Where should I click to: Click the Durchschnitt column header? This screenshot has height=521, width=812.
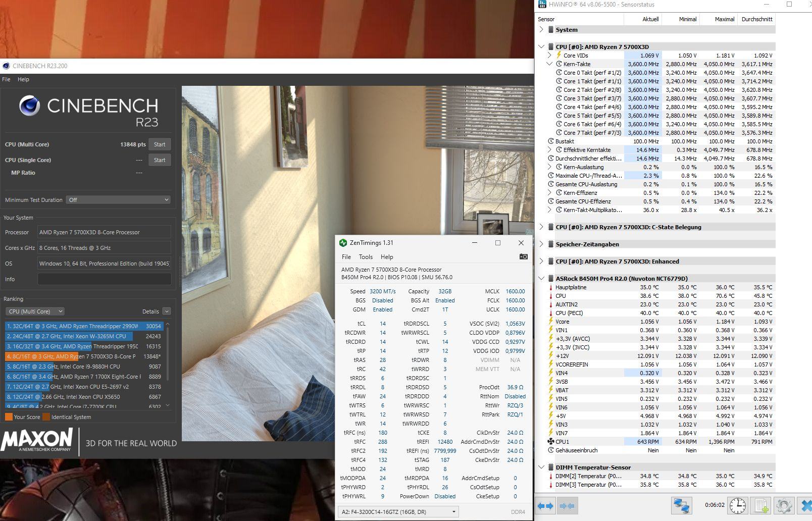756,19
